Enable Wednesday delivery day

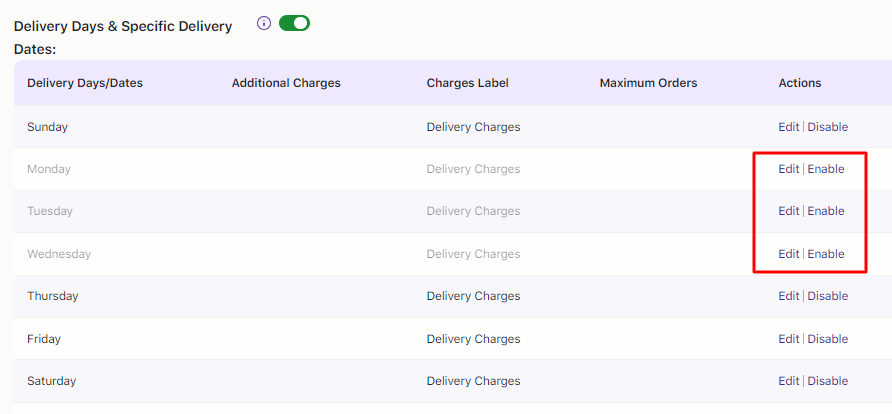pyautogui.click(x=826, y=254)
